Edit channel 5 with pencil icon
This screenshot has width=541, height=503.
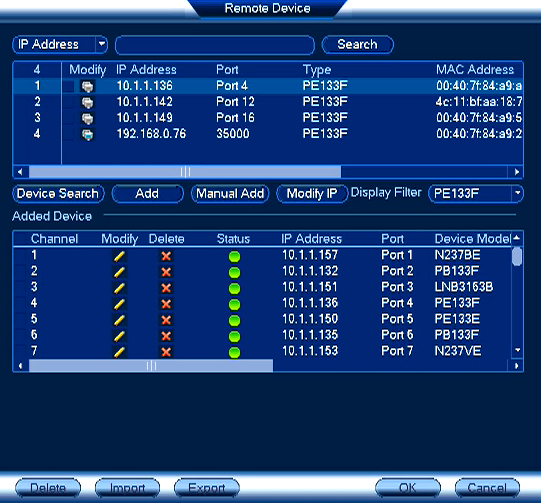119,320
